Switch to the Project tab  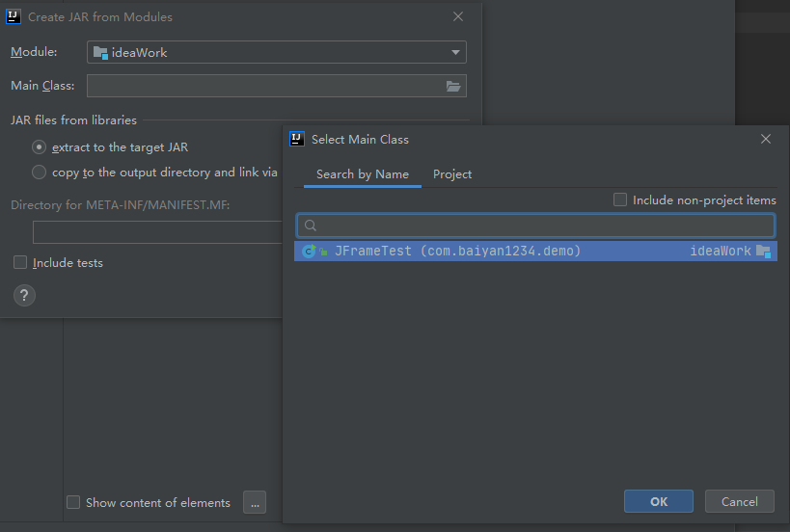point(452,174)
